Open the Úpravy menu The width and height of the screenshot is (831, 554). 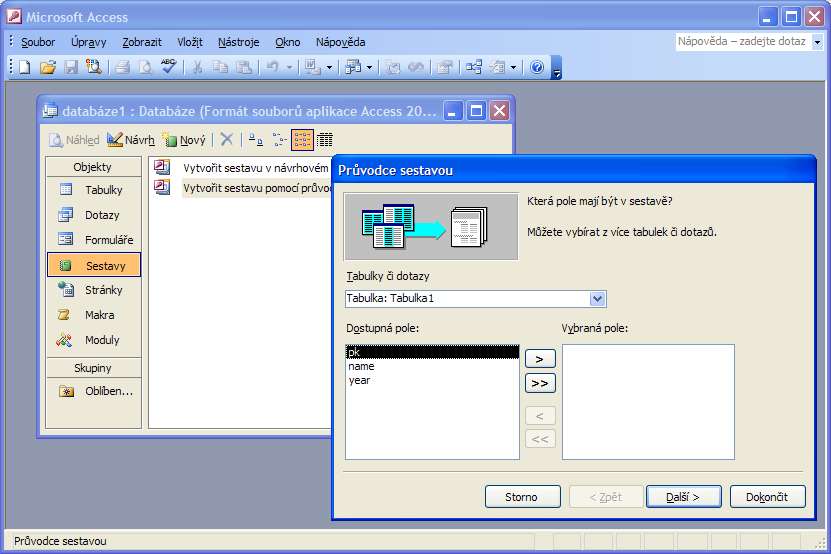[89, 42]
